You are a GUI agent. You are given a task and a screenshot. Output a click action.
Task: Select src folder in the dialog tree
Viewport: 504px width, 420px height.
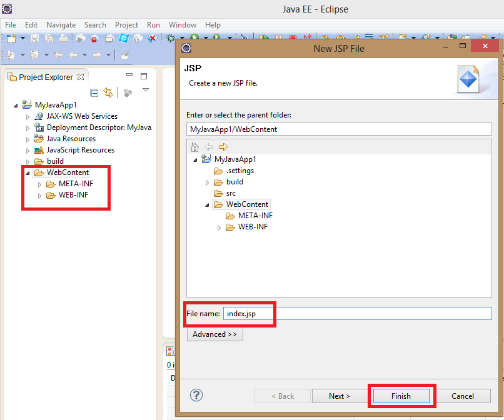click(x=231, y=193)
